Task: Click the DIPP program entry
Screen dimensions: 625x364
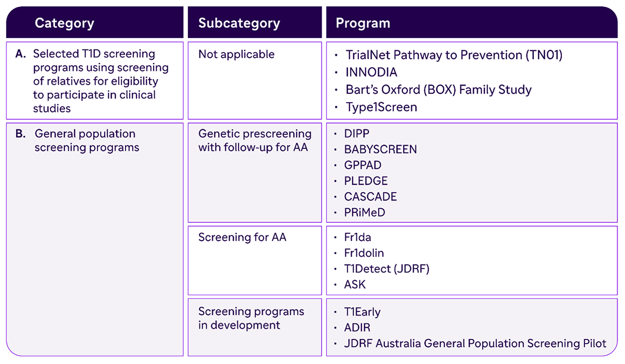Action: tap(357, 134)
